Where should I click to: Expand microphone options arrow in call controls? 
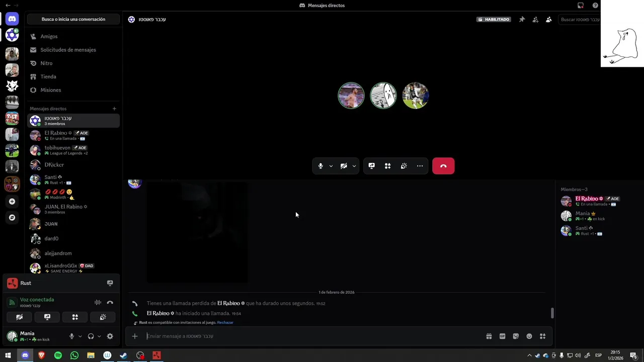tap(331, 166)
